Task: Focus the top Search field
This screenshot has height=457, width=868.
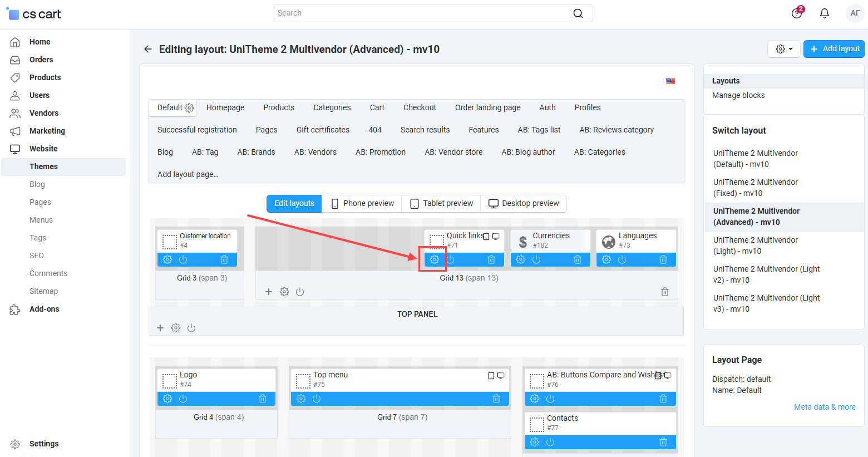Action: [433, 13]
